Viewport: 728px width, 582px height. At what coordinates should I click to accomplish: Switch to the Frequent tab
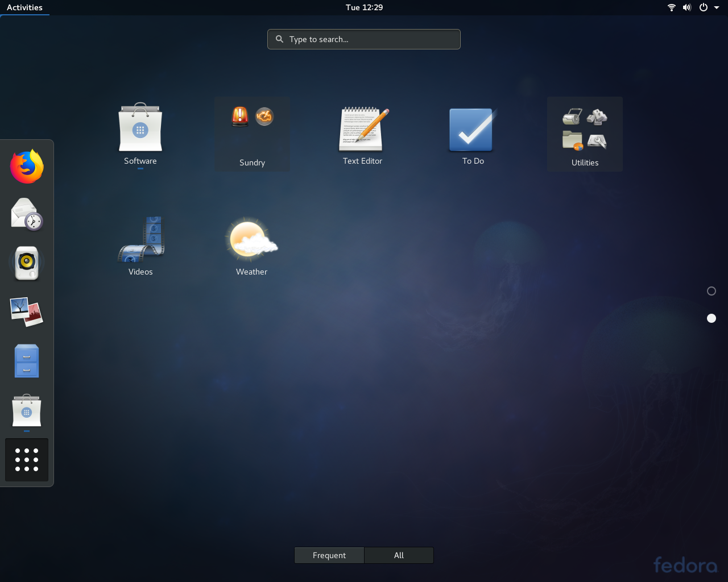(x=329, y=555)
